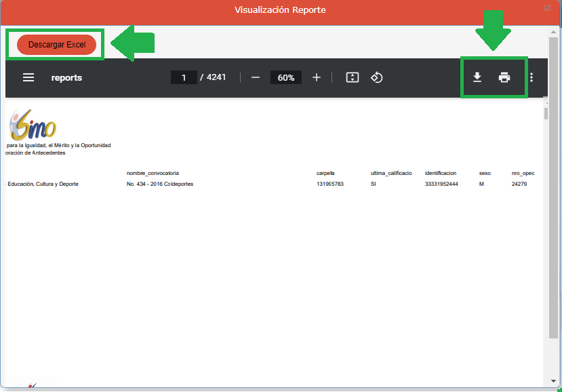Click the 60% zoom level field
Viewport: 562px width, 392px height.
click(x=285, y=77)
